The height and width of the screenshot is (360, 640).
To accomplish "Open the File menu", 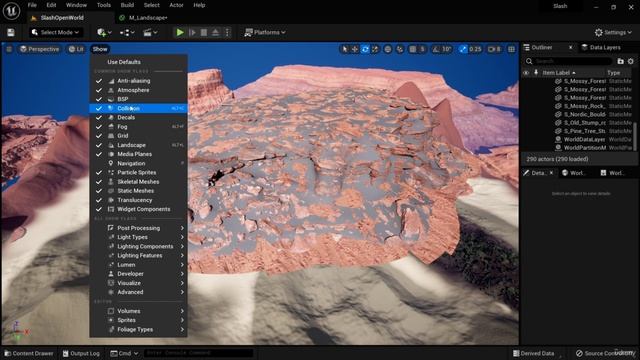I will tap(32, 5).
